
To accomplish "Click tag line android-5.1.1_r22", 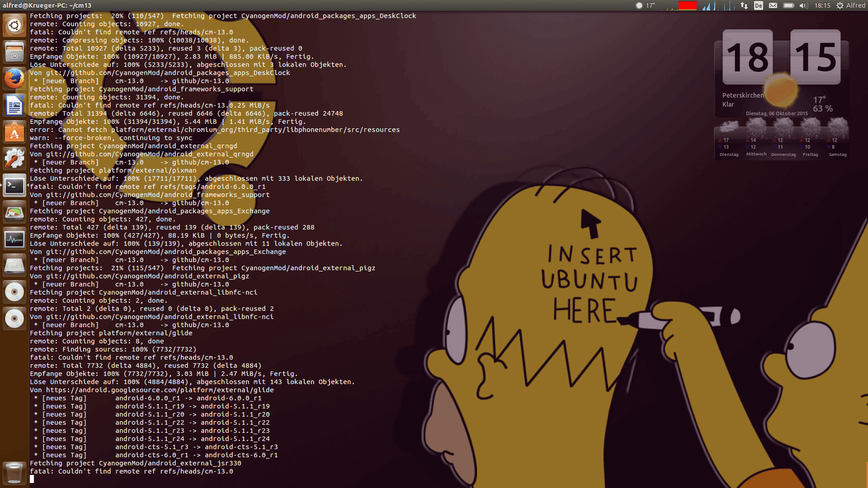I will 152,422.
